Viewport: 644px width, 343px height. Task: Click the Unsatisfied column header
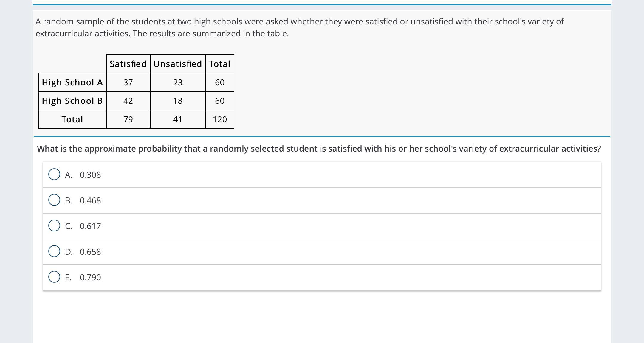(178, 64)
